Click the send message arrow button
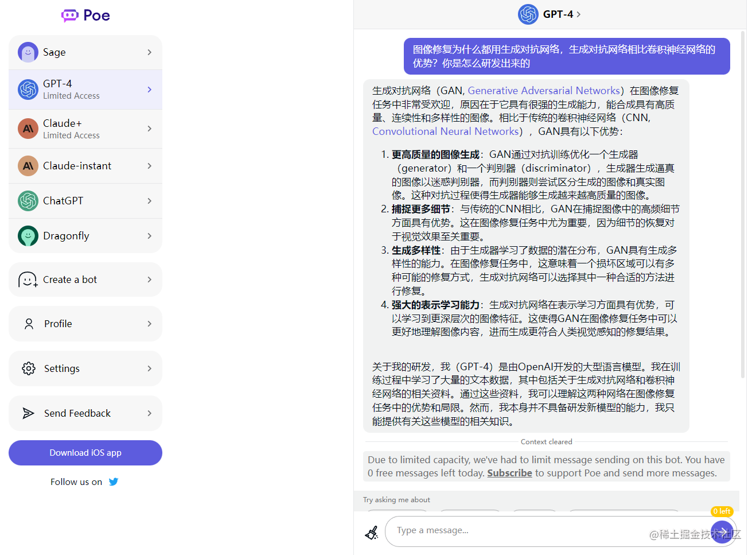756x555 pixels. coord(722,531)
